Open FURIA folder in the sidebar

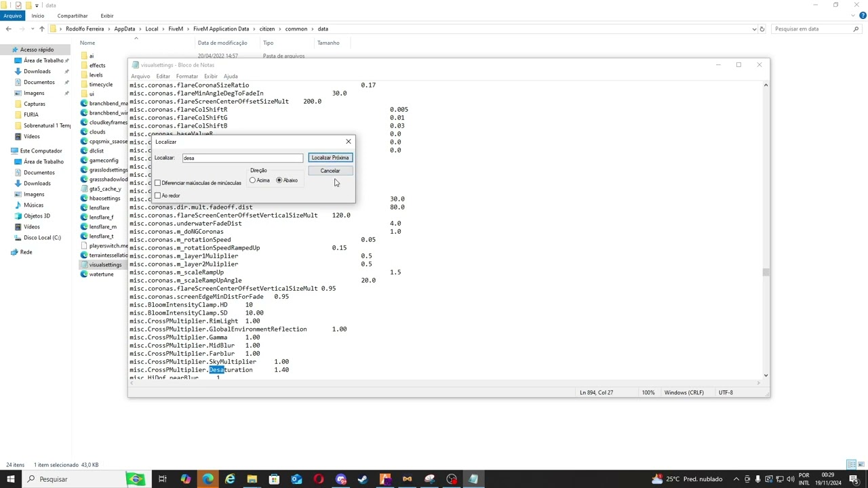tap(31, 115)
